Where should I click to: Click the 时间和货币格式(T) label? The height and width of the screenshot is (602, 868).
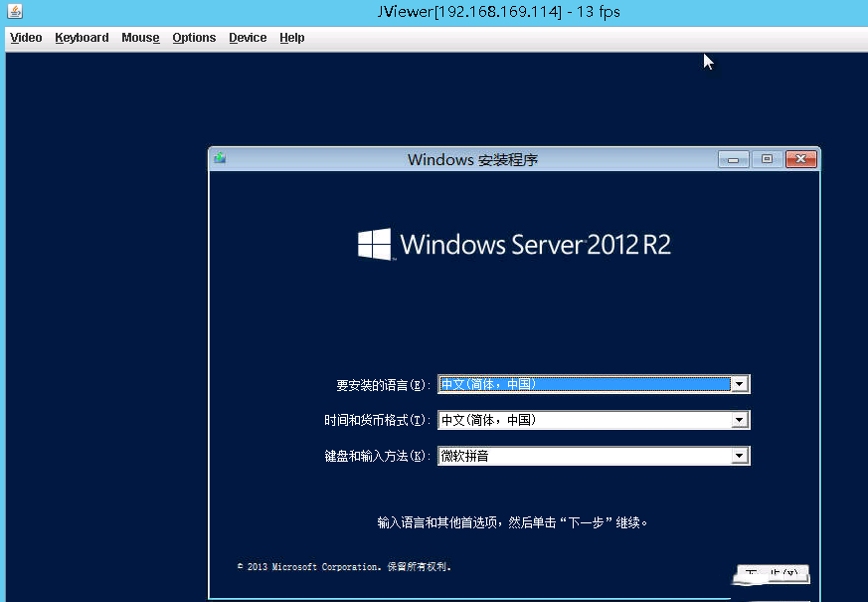pyautogui.click(x=377, y=420)
